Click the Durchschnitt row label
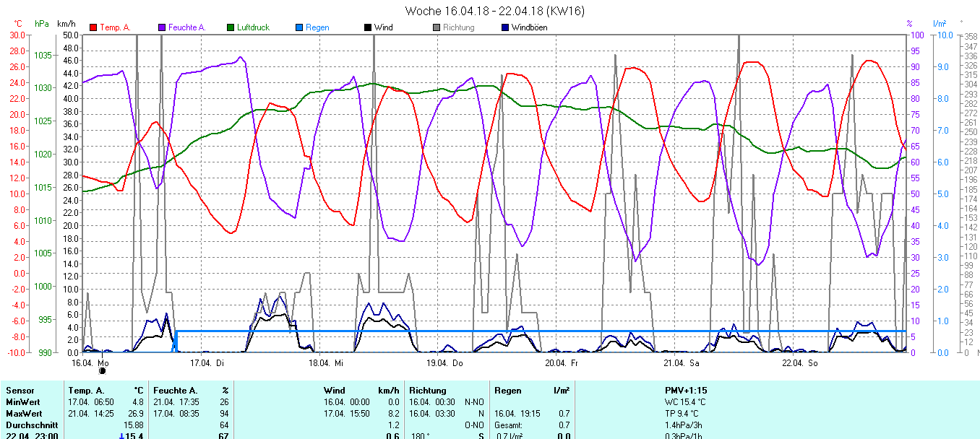The height and width of the screenshot is (439, 980). pos(29,425)
